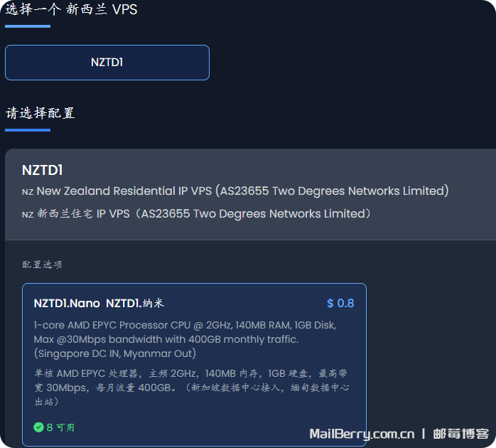The width and height of the screenshot is (496, 448).
Task: Click the English 1-core AMD EPYC description
Action: pyautogui.click(x=185, y=339)
